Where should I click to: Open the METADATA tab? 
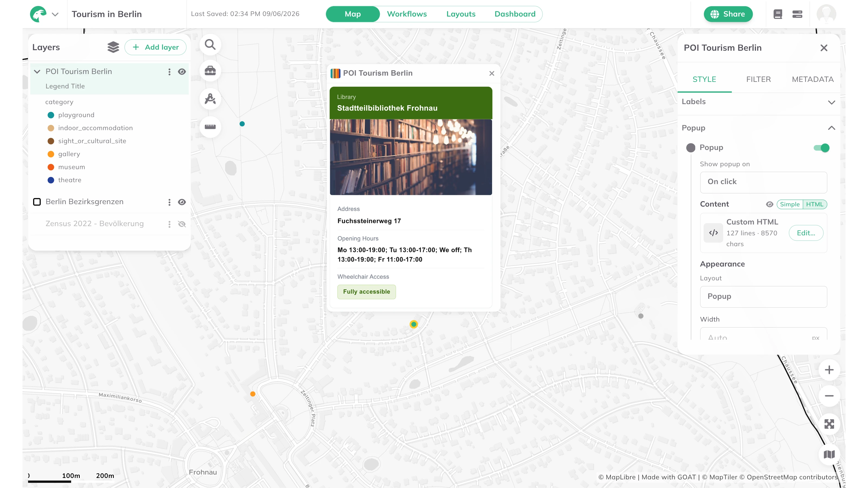[x=813, y=79]
